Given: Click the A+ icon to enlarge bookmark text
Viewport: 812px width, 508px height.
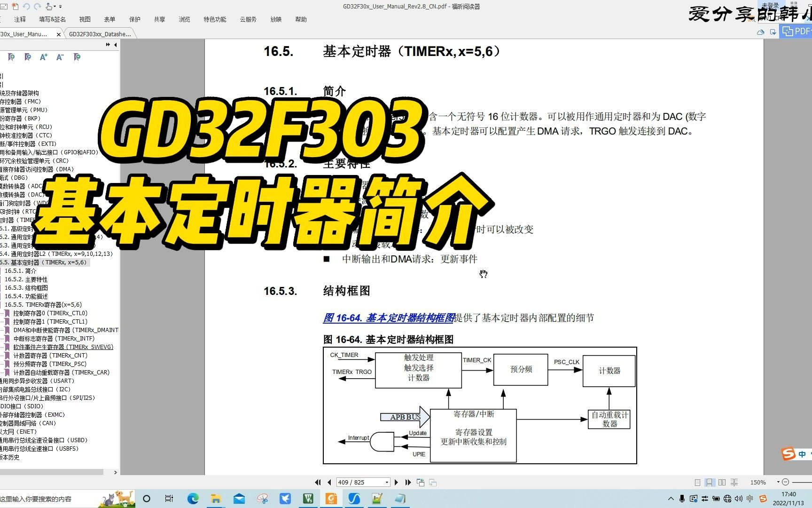Looking at the screenshot, I should point(44,57).
